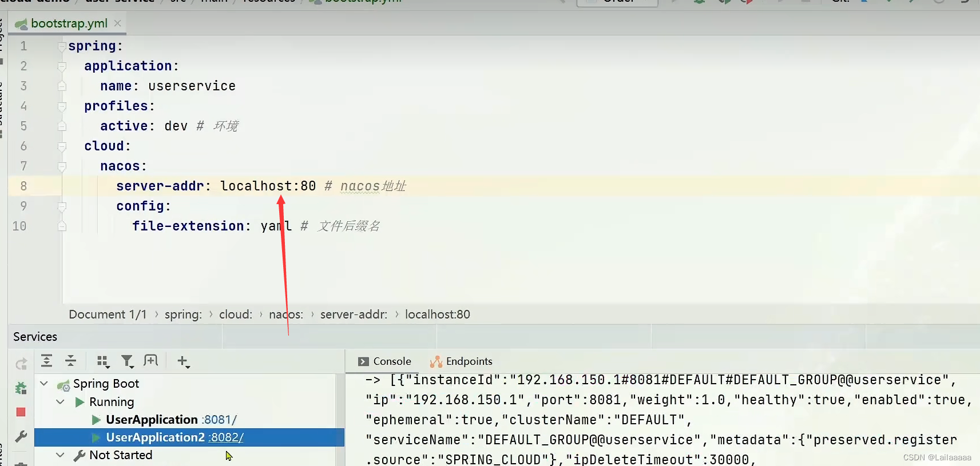Image resolution: width=980 pixels, height=466 pixels.
Task: Click the Add Service plus icon
Action: click(x=183, y=361)
